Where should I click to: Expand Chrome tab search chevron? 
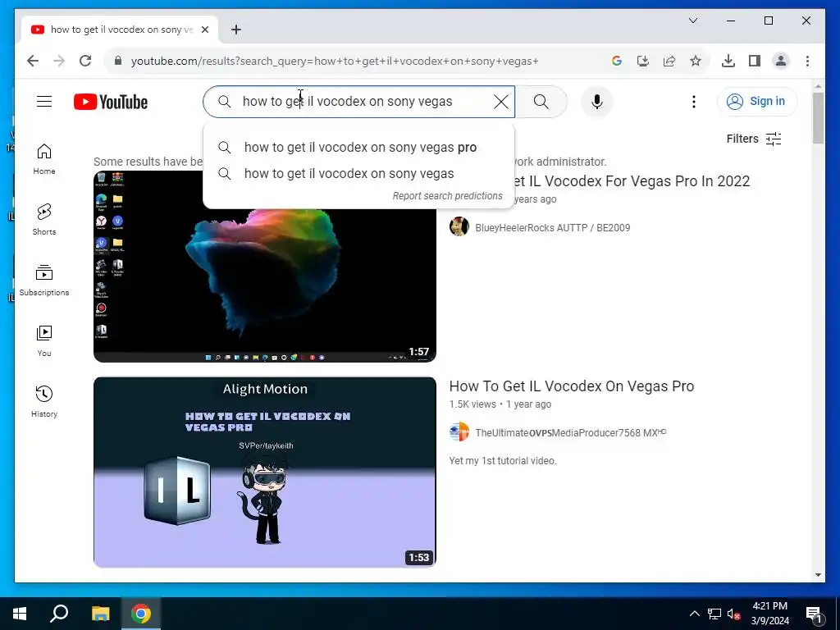[x=693, y=21]
